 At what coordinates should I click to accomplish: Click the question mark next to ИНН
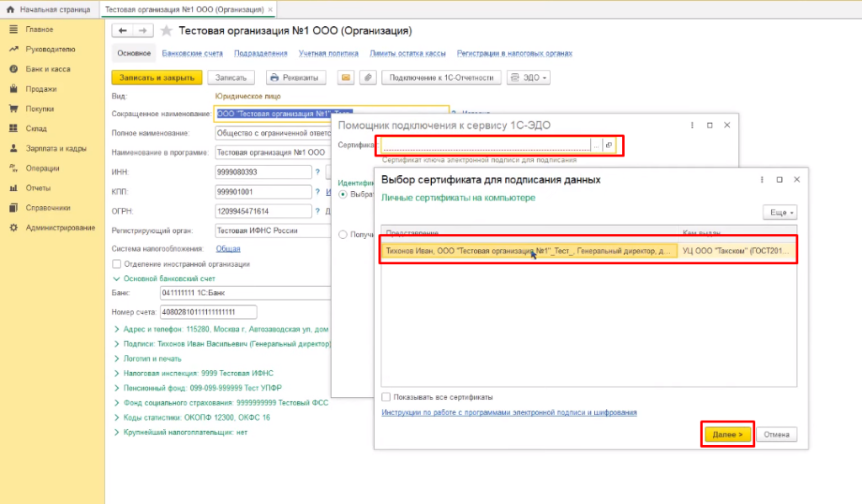317,172
